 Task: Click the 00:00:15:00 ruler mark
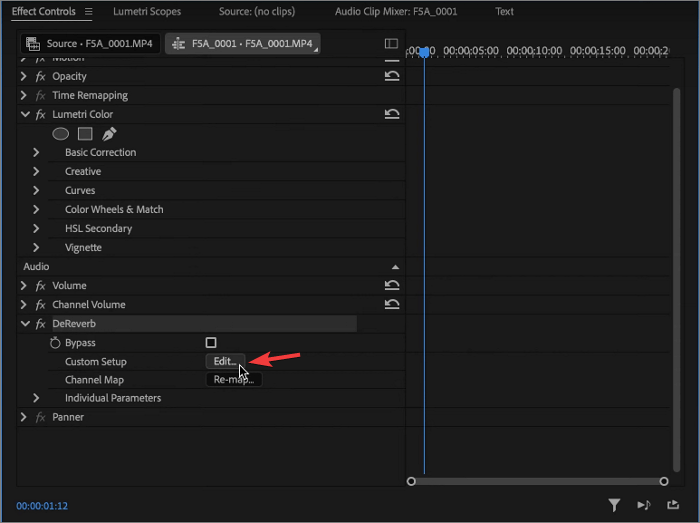tap(597, 51)
